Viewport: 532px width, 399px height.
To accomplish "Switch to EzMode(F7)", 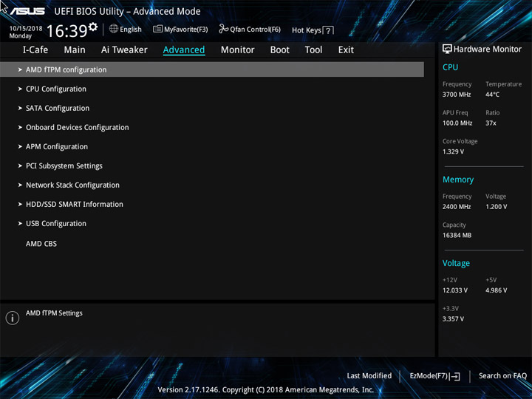I will (429, 375).
